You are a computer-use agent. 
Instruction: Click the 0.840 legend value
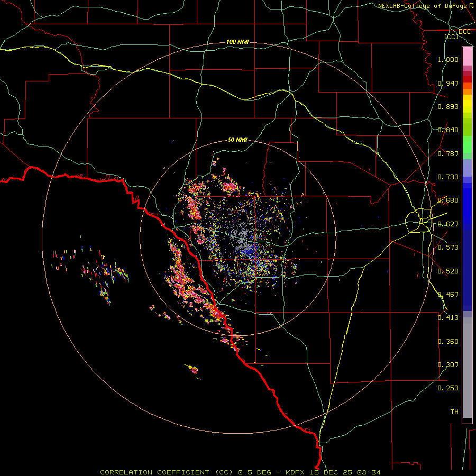[x=448, y=130]
